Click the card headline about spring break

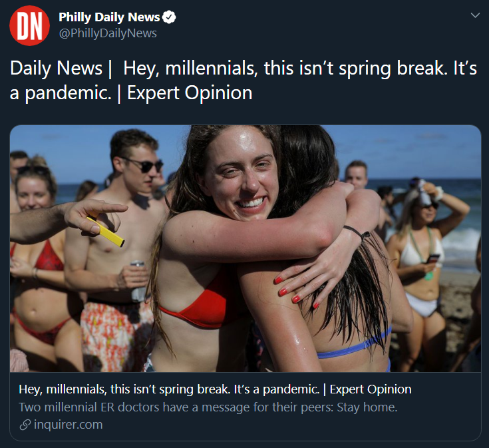(x=215, y=389)
